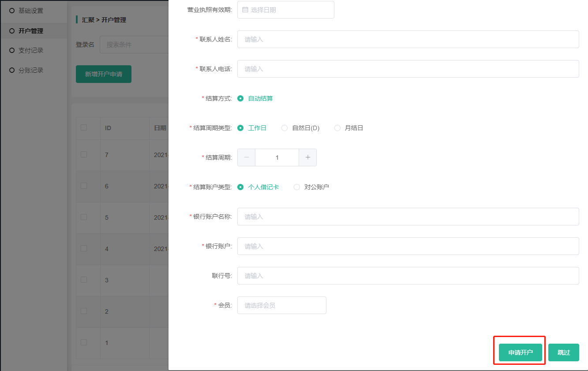Select 自然日(D) settlement cycle type
This screenshot has width=588, height=371.
pos(300,128)
